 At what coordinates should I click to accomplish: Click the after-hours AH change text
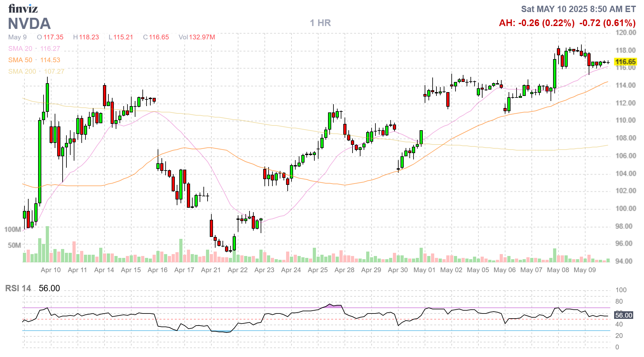[537, 23]
